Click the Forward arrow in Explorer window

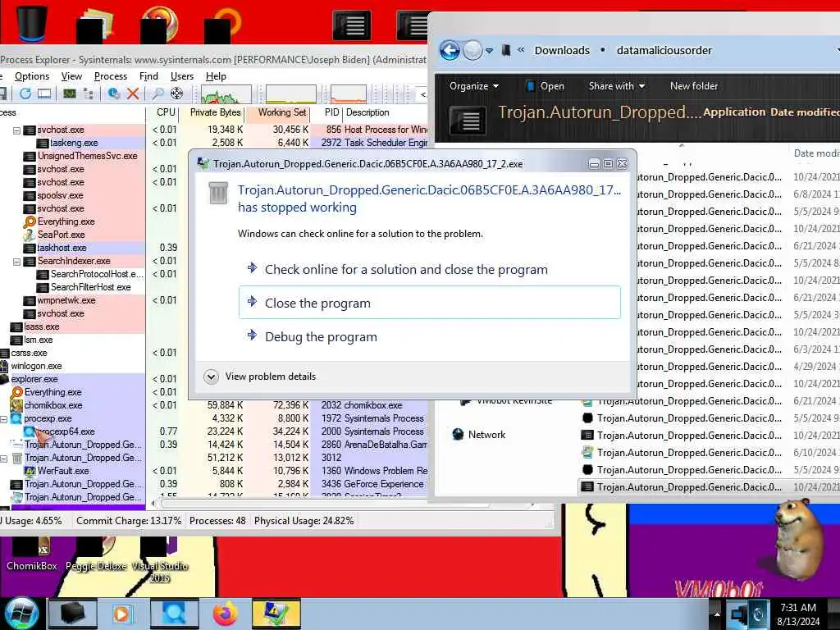point(472,50)
